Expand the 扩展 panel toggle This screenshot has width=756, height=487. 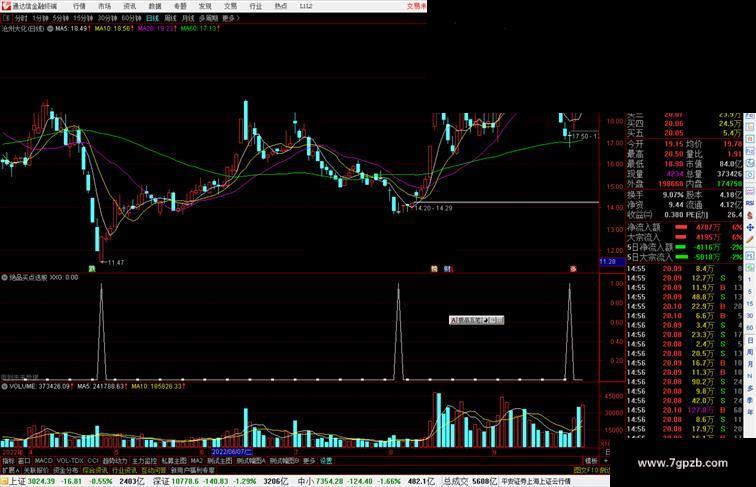click(10, 470)
